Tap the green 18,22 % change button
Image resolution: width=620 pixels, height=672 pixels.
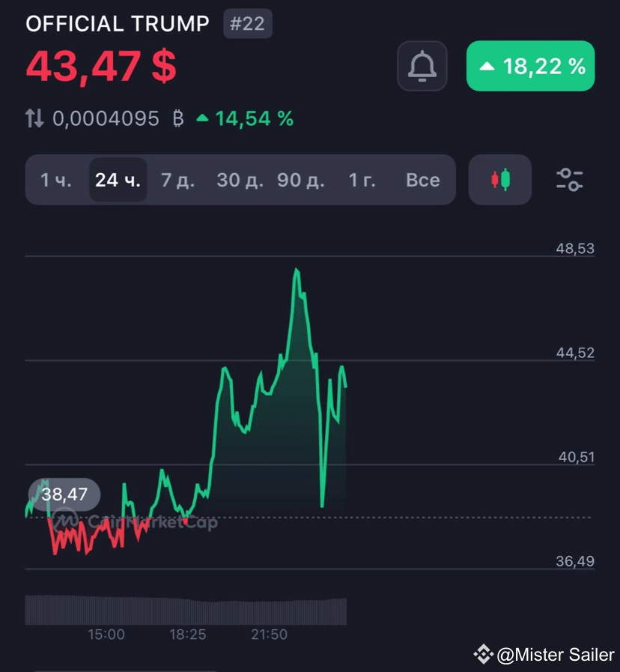tap(530, 66)
